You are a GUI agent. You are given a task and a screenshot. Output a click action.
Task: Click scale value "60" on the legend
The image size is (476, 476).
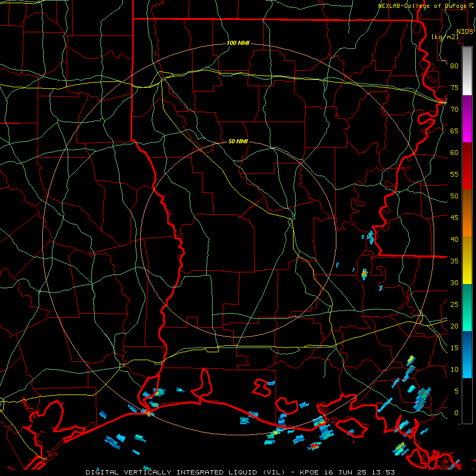[x=454, y=153]
